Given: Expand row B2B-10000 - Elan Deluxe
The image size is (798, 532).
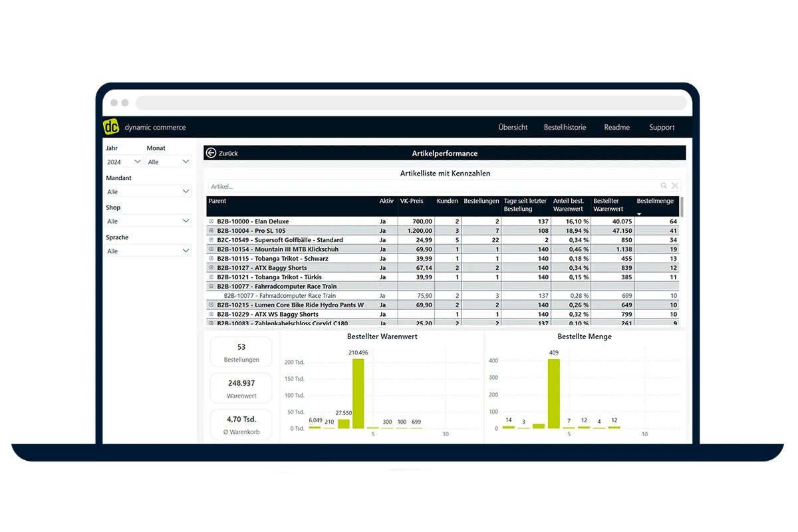Looking at the screenshot, I should tap(211, 221).
